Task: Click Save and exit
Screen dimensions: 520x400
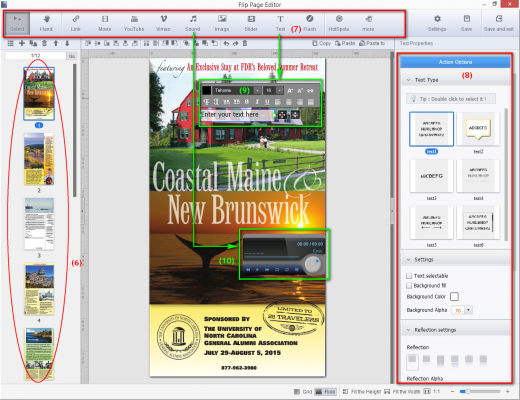Action: 499,23
